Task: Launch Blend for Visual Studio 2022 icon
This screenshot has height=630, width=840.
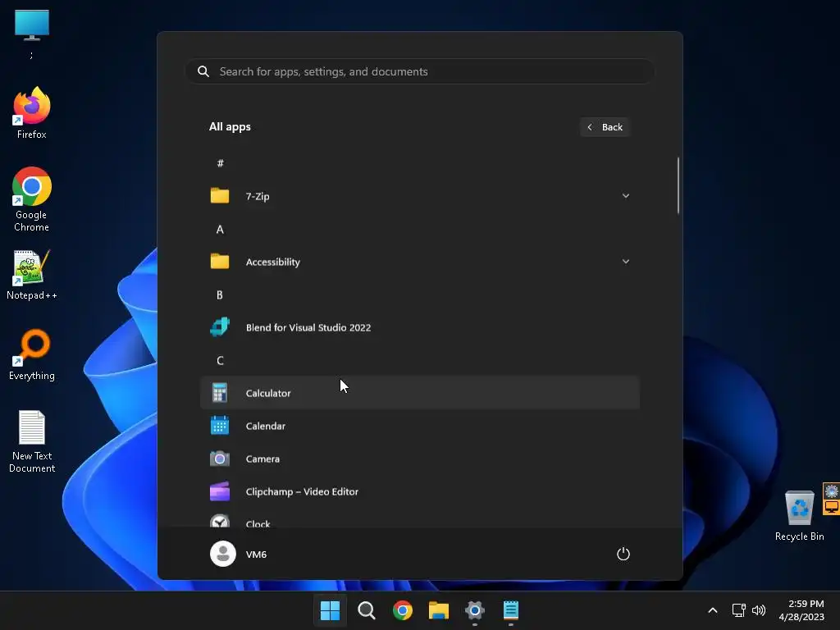Action: pyautogui.click(x=220, y=326)
